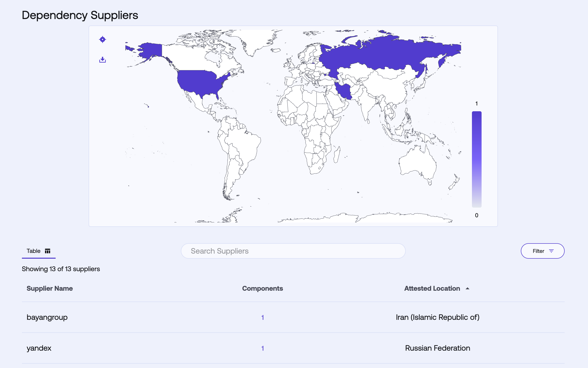Click the Attested Location sort arrow
The width and height of the screenshot is (588, 368).
click(467, 289)
